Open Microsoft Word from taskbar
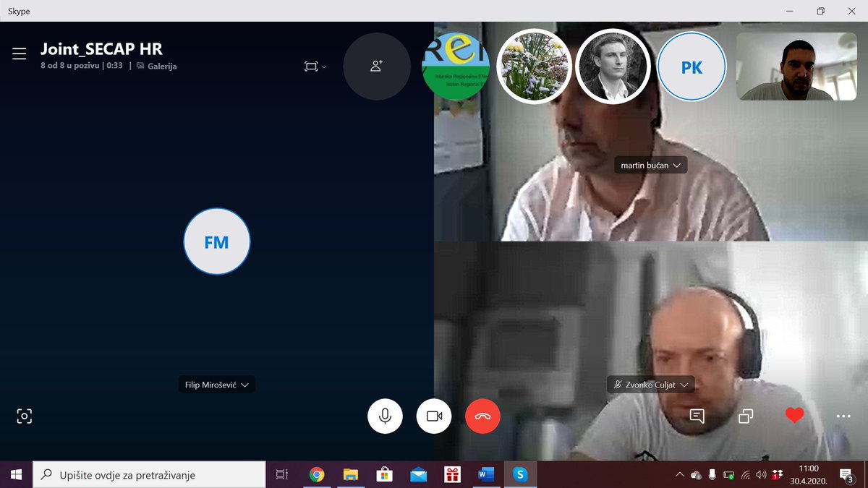The height and width of the screenshot is (488, 868). 486,475
